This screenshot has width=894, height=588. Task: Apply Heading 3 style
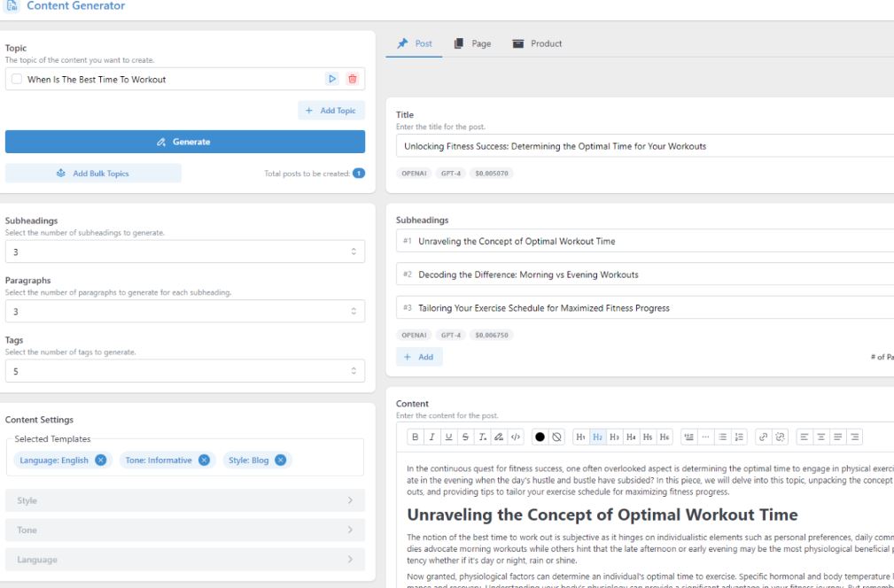pos(614,437)
